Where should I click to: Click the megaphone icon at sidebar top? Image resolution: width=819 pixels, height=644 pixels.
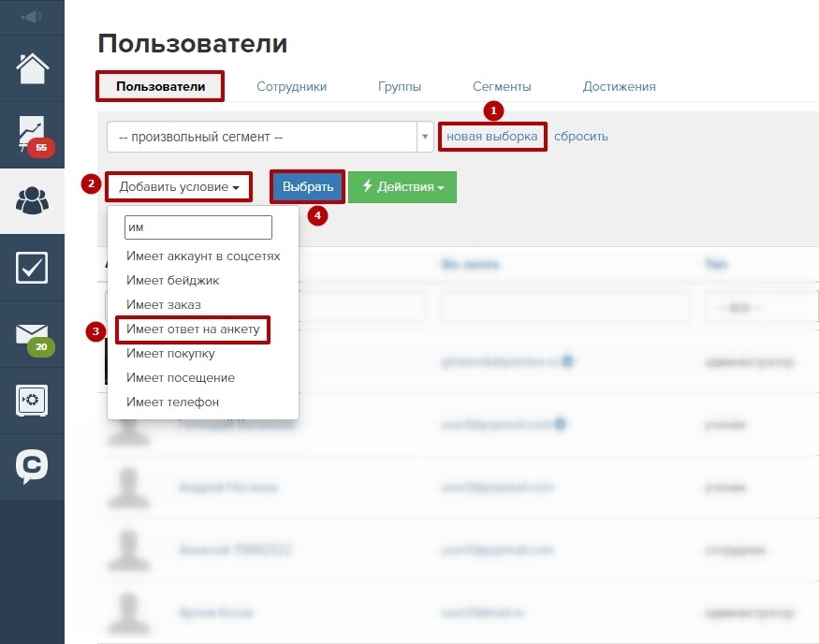pyautogui.click(x=32, y=17)
